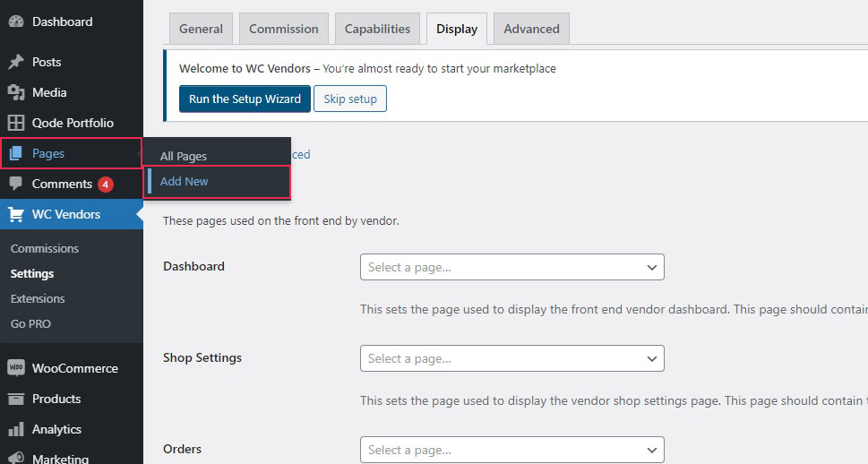
Task: Click the Orders field label
Action: (182, 449)
